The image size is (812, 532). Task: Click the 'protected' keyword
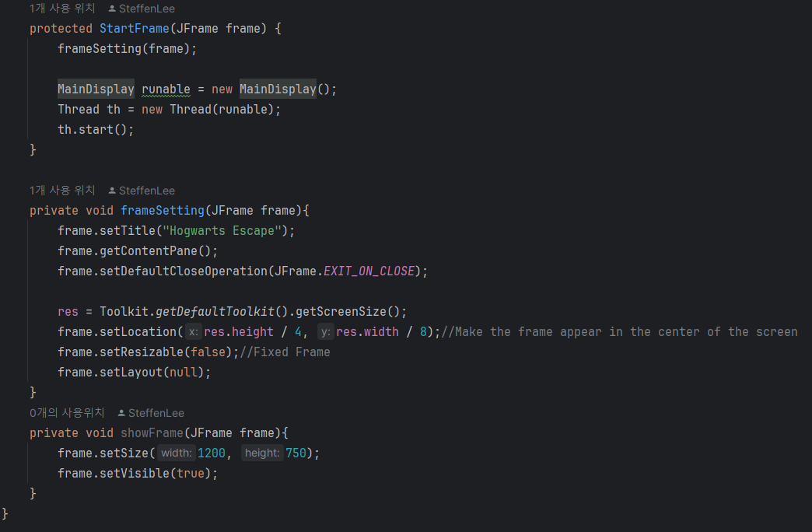point(61,29)
